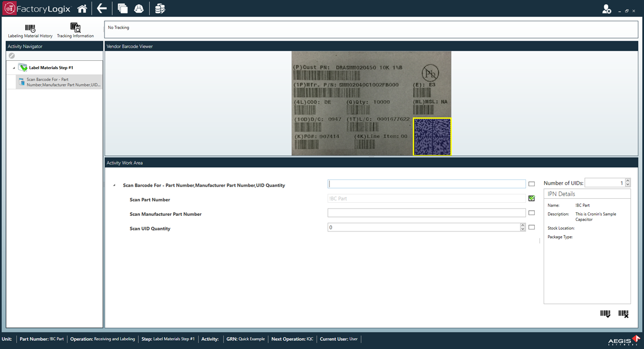Image resolution: width=644 pixels, height=349 pixels.
Task: Select the back arrow navigation icon
Action: 101,8
